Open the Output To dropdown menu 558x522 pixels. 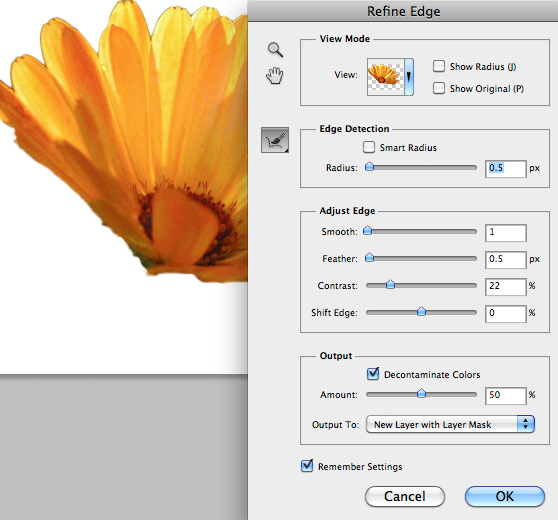450,424
